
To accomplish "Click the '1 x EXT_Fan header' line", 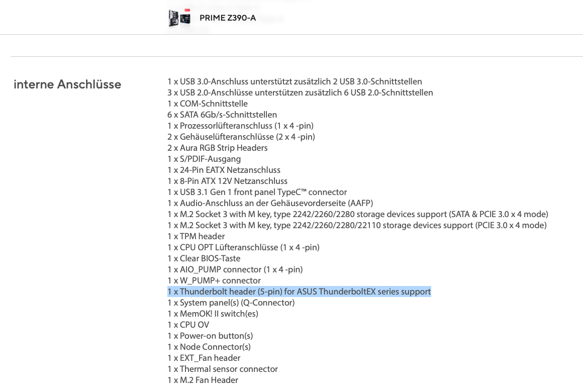I will point(204,358).
